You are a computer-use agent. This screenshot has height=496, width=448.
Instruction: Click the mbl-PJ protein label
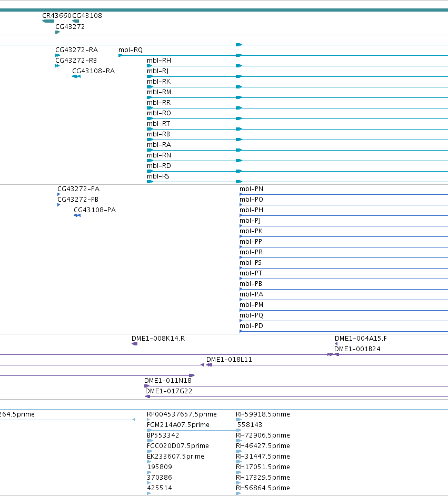pyautogui.click(x=250, y=221)
